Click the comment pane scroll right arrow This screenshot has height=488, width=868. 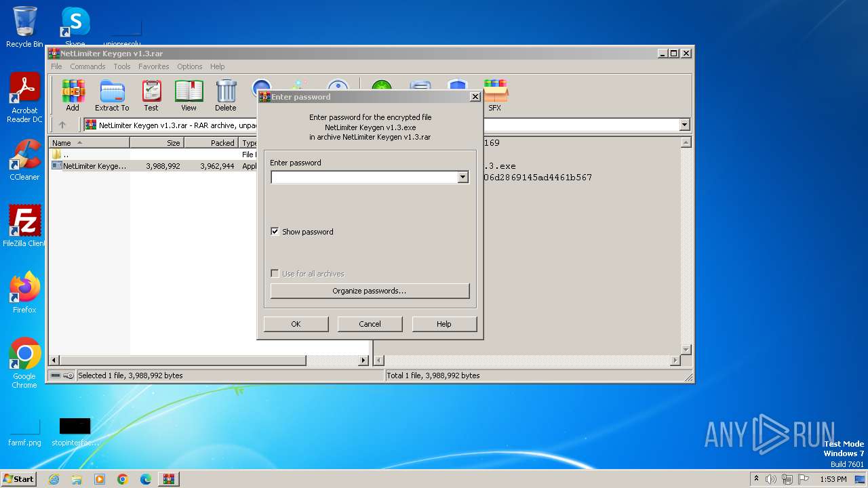coord(675,361)
